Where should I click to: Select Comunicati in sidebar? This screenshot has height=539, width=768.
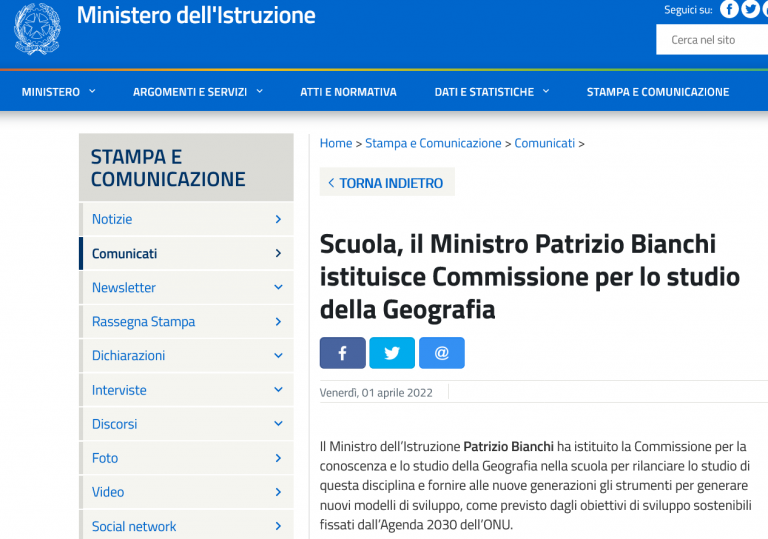124,253
